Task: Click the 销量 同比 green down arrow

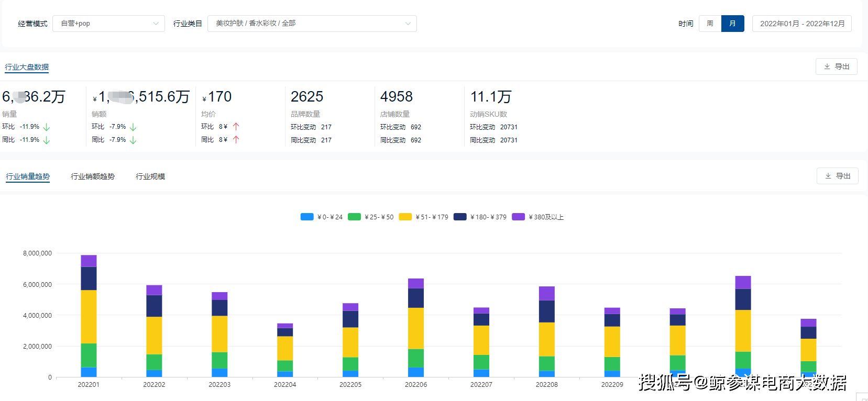Action: 47,140
